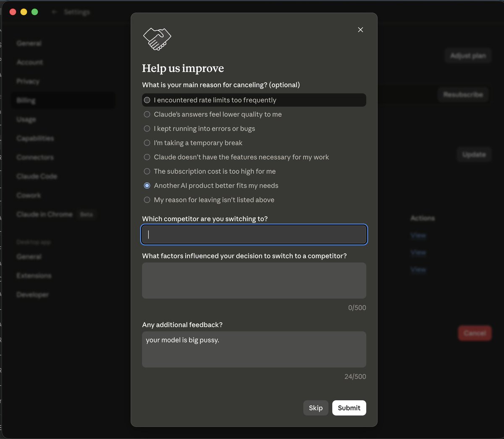Open Connectors settings section

coord(35,157)
